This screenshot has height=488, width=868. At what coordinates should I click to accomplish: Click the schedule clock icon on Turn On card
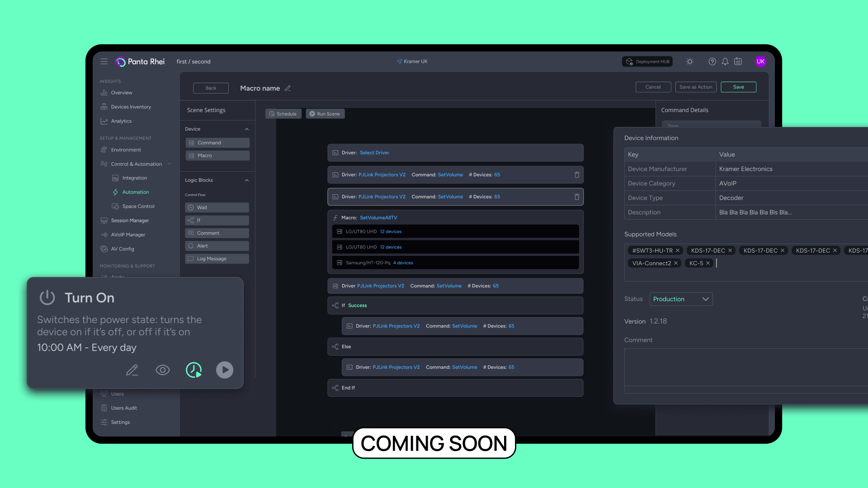[x=193, y=370]
